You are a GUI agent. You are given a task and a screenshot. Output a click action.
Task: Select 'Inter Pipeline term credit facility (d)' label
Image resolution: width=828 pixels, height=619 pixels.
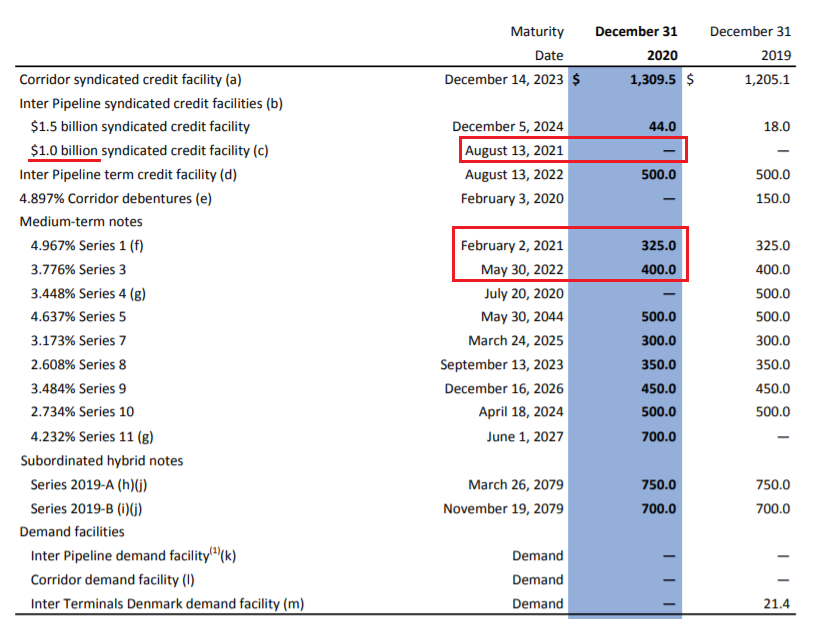128,175
